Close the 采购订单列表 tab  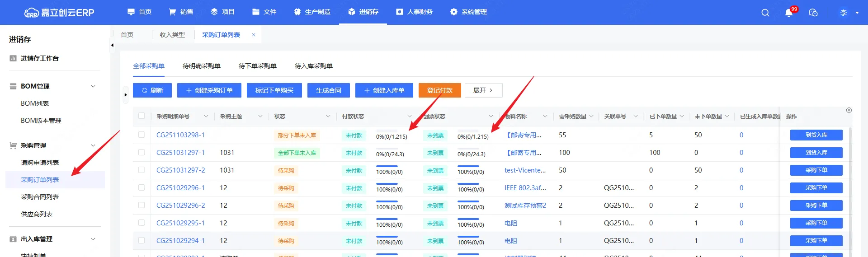tap(254, 35)
